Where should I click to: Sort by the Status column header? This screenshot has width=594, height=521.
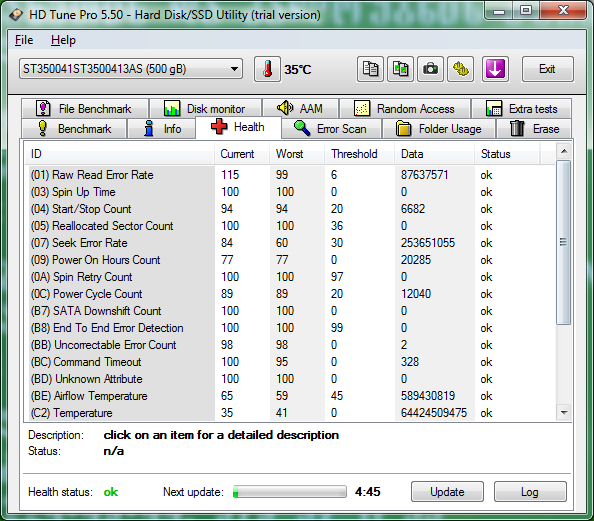(507, 154)
